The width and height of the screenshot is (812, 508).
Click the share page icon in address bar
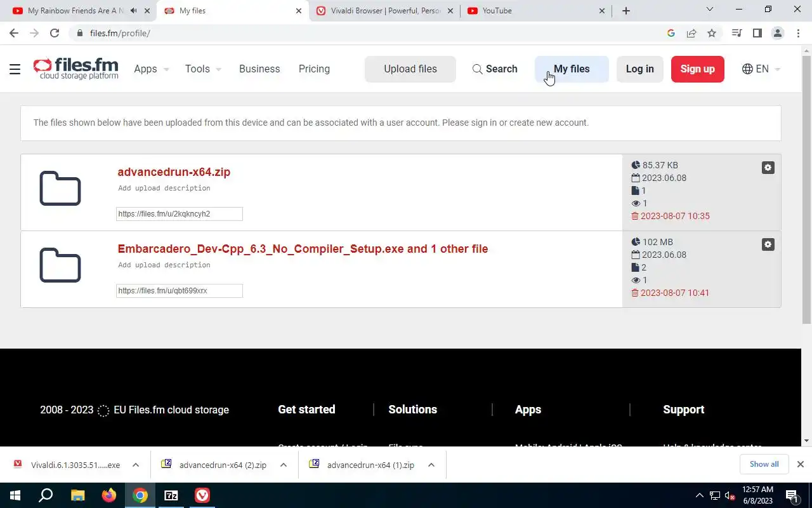[691, 33]
